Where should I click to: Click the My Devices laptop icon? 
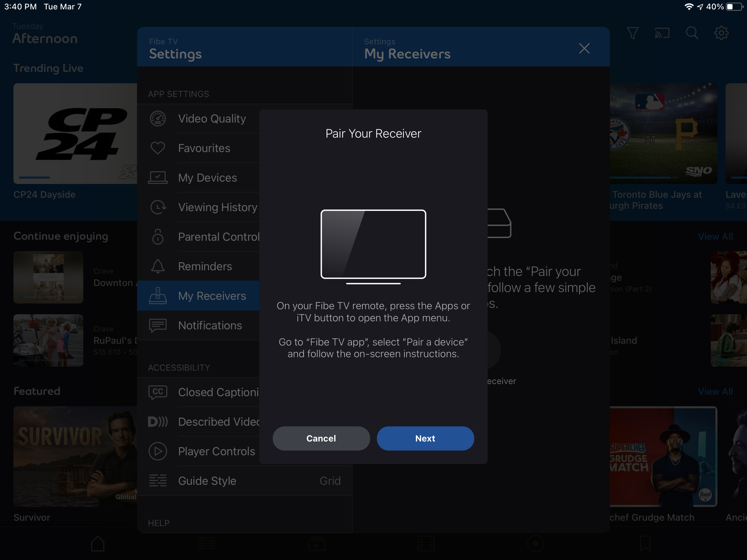[x=158, y=178]
